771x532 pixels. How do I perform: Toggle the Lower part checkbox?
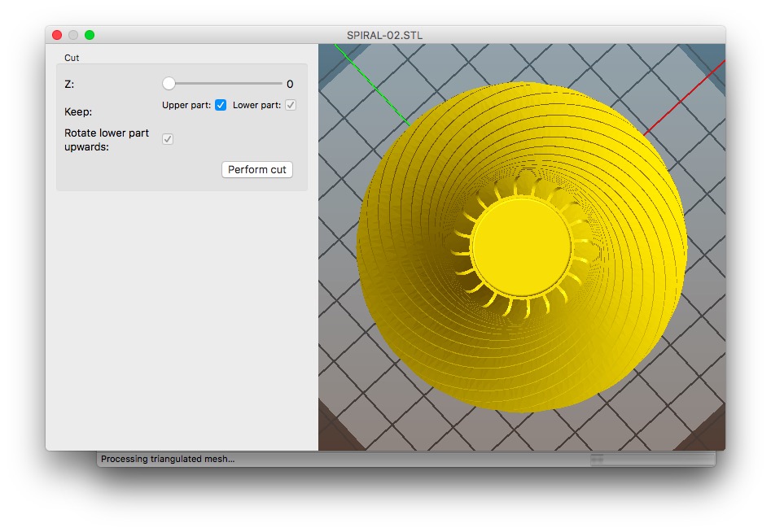[290, 105]
